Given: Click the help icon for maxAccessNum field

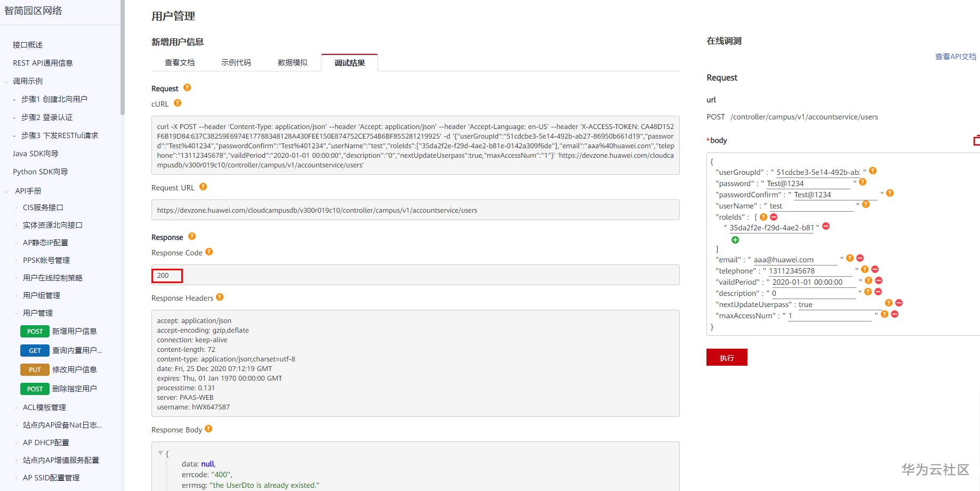Looking at the screenshot, I should point(885,314).
